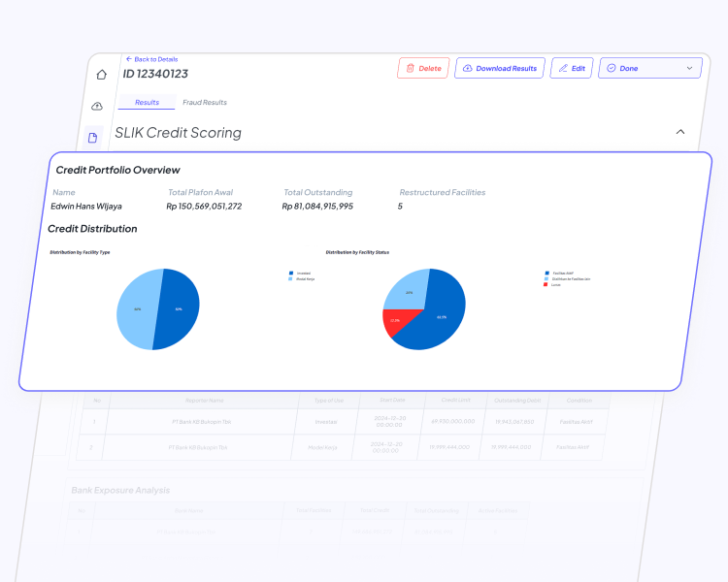Open the Done status dropdown
Image resolution: width=728 pixels, height=582 pixels.
point(690,69)
